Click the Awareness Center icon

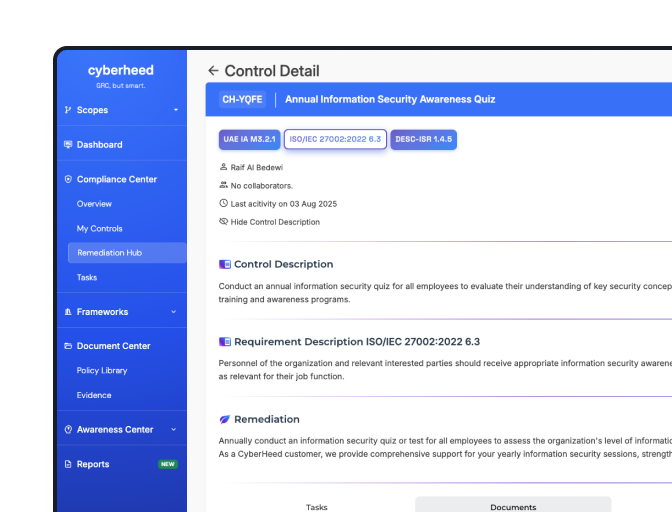[68, 430]
